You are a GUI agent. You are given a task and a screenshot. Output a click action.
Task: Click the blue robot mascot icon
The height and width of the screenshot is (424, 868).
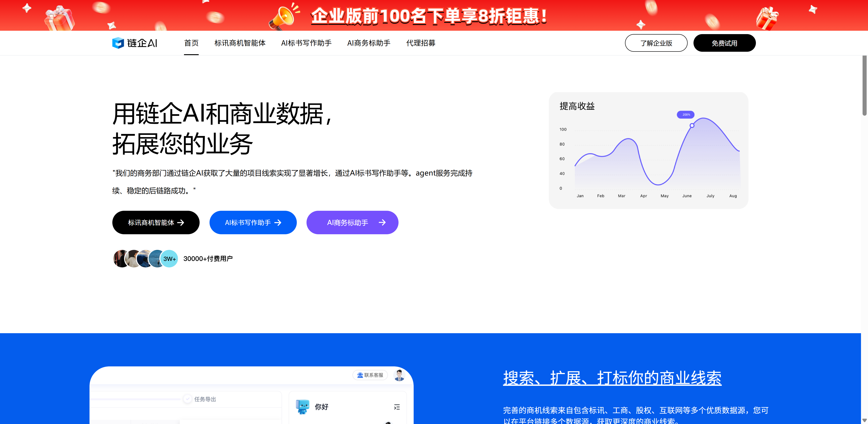pos(302,406)
